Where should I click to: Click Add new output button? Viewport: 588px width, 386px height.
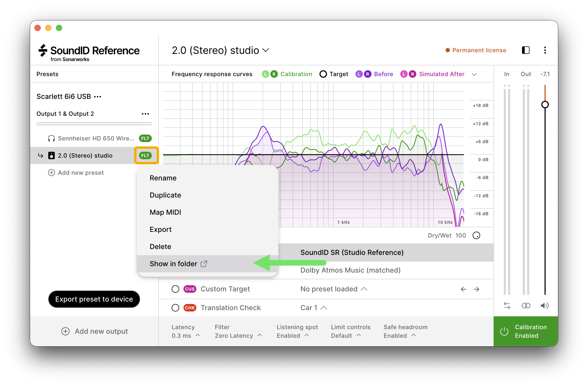point(94,331)
